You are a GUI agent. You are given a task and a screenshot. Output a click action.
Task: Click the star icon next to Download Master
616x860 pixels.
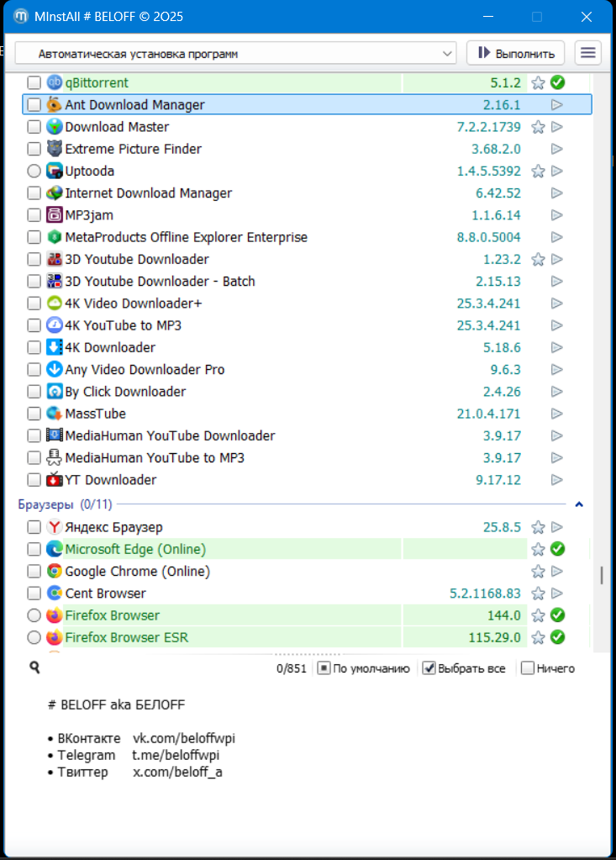[538, 127]
